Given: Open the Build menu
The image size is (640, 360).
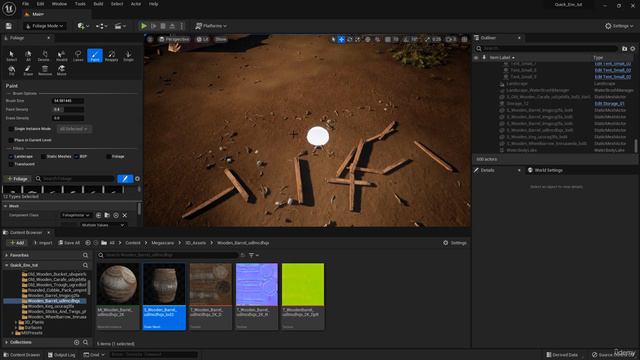Looking at the screenshot, I should click(x=98, y=4).
